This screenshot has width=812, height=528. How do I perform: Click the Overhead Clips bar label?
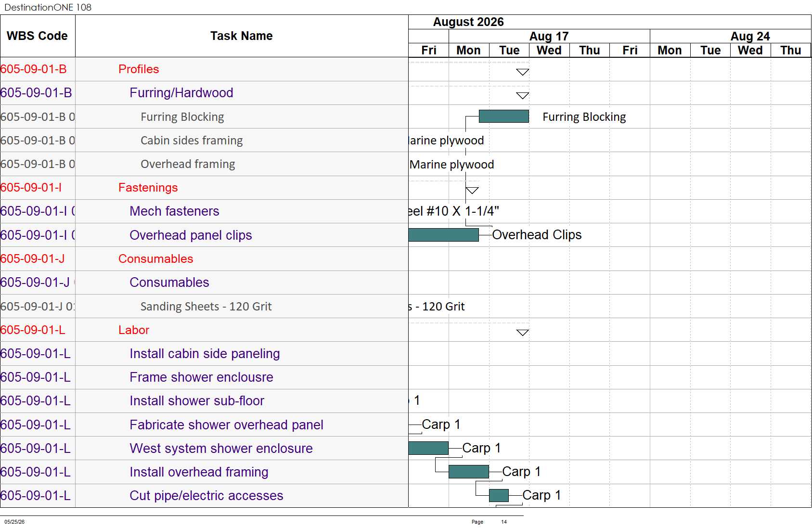click(x=537, y=235)
